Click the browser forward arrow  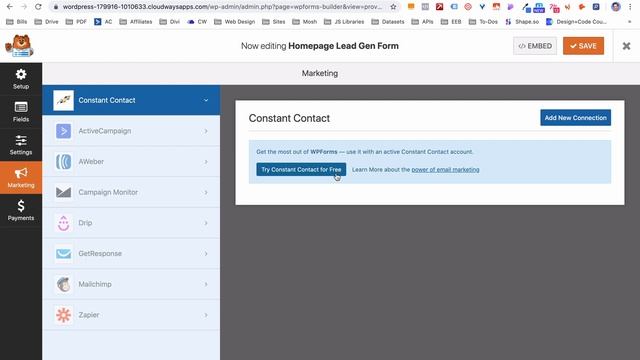click(24, 7)
